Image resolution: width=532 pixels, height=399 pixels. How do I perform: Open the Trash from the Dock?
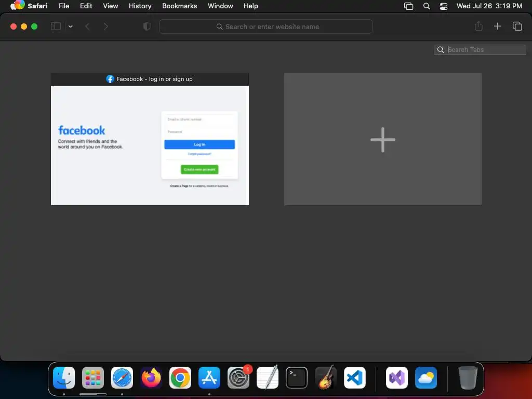click(x=468, y=378)
